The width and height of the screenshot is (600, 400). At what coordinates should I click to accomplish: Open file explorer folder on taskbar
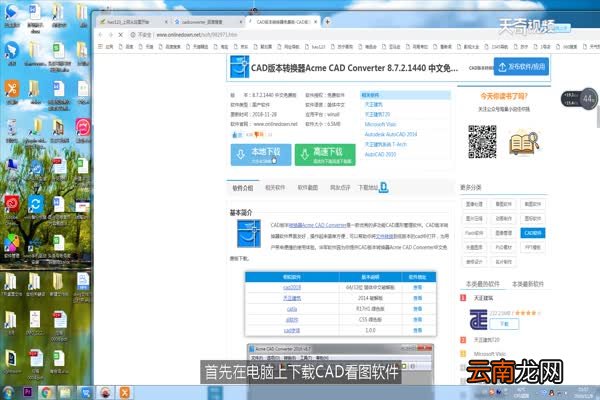click(x=65, y=392)
